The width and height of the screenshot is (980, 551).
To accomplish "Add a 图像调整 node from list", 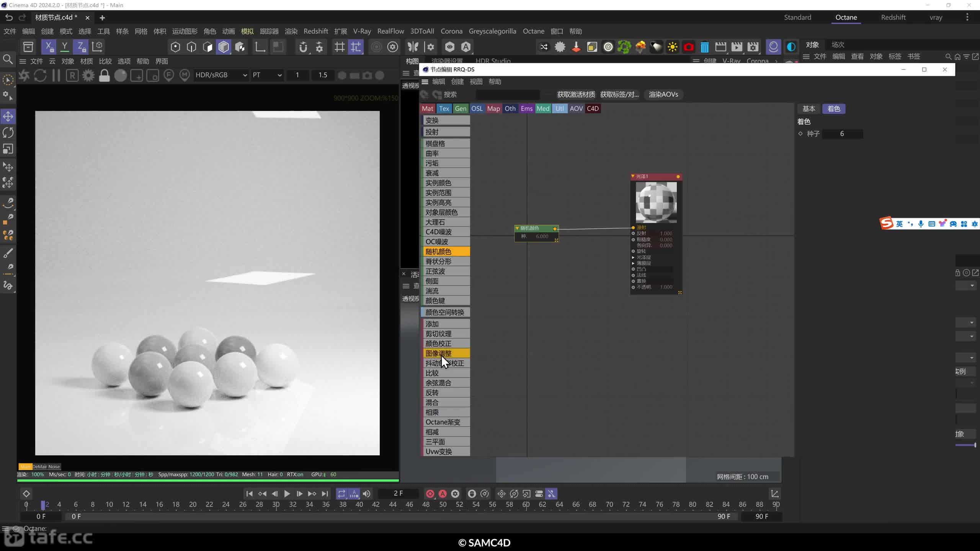I will tap(446, 353).
